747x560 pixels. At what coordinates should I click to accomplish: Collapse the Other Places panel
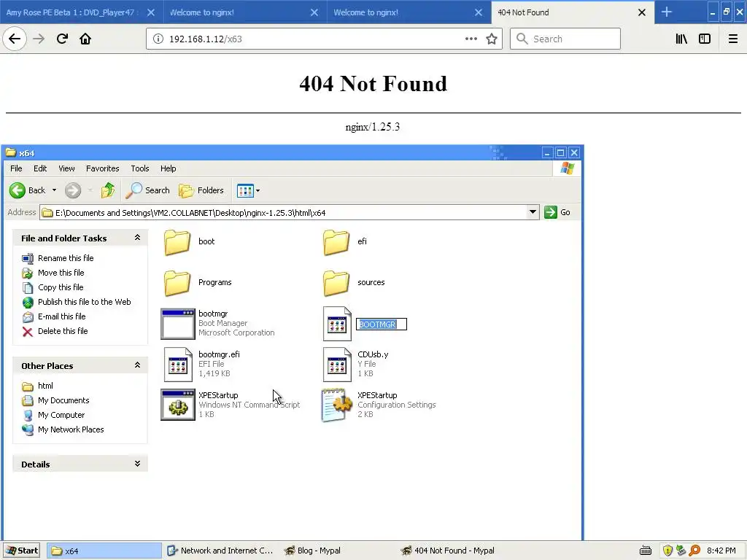(137, 365)
